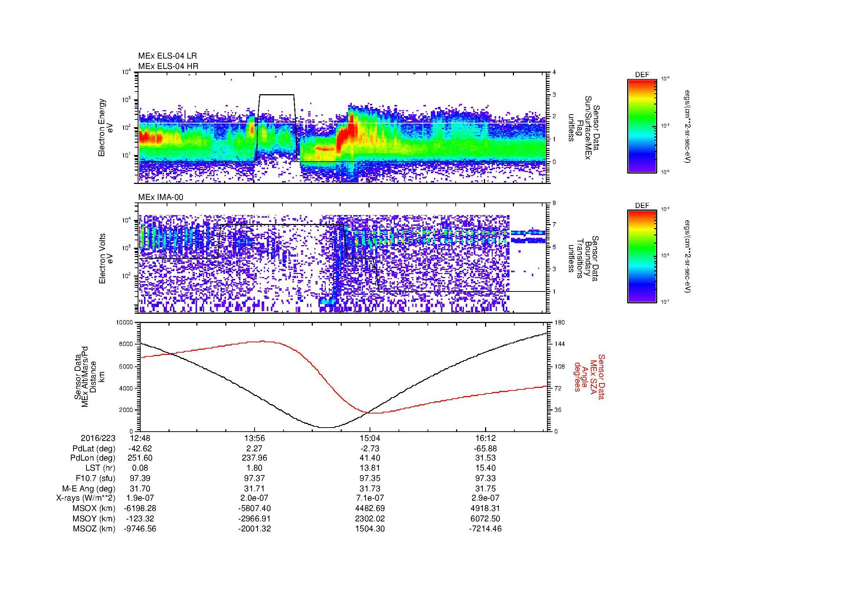Click the X-rays value '7.1e-07'
Image resolution: width=868 pixels, height=613 pixels.
[370, 498]
